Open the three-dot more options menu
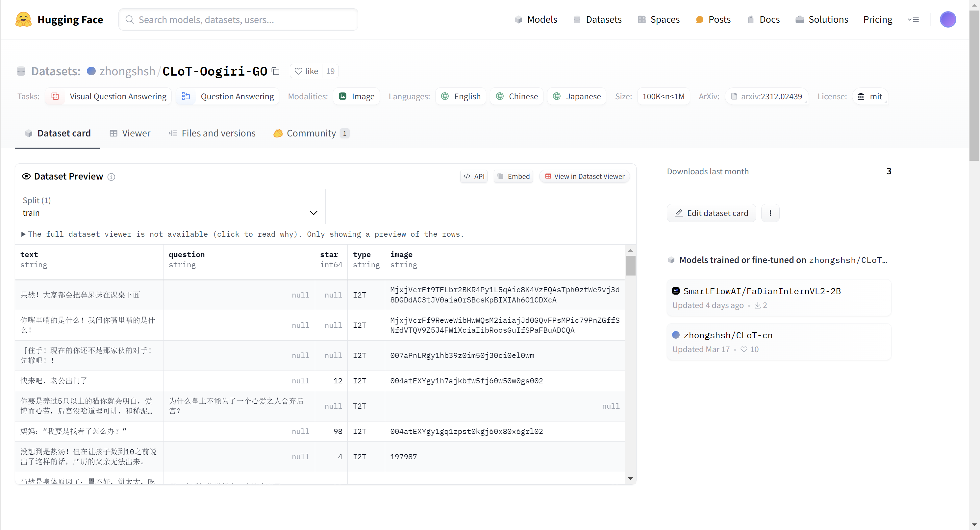 [770, 213]
